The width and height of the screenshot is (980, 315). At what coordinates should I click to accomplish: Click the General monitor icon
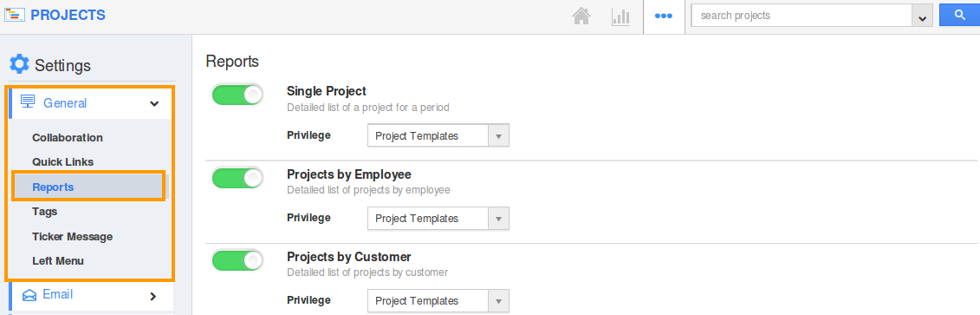tap(28, 102)
